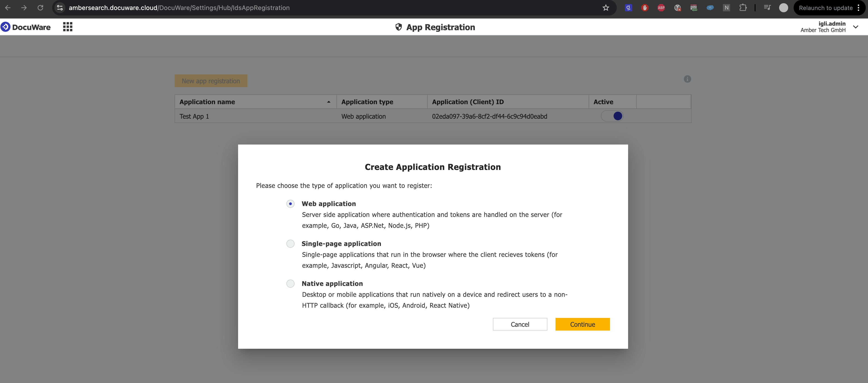Click the Continue button
This screenshot has height=383, width=868.
pyautogui.click(x=582, y=324)
